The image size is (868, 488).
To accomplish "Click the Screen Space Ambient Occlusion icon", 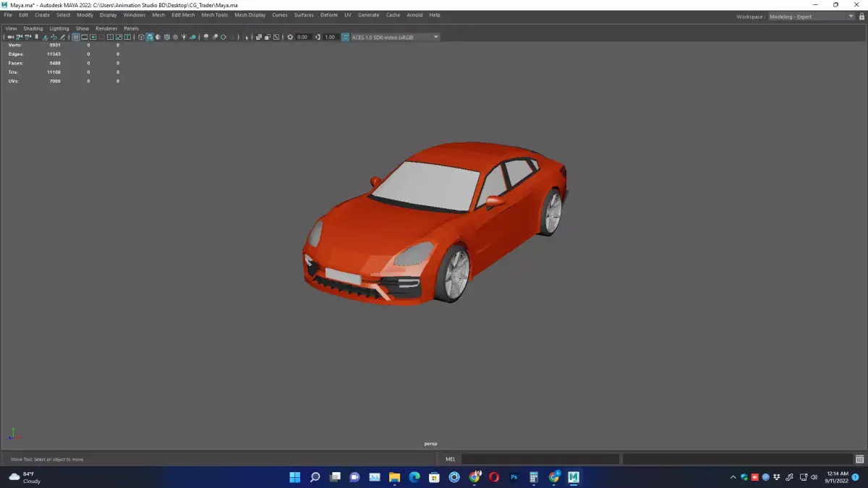I will (206, 37).
